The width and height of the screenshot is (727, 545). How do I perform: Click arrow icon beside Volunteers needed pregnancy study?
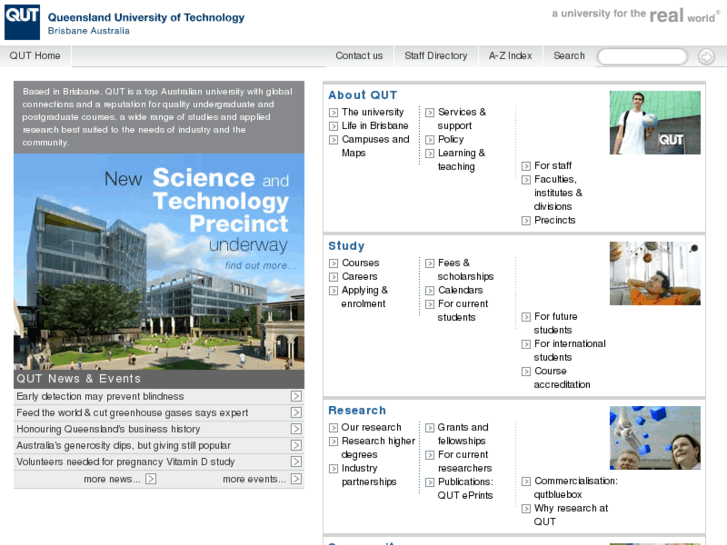pos(296,462)
